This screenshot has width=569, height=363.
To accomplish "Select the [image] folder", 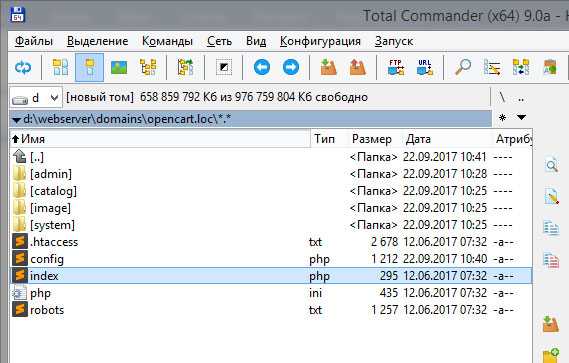I will point(271,208).
